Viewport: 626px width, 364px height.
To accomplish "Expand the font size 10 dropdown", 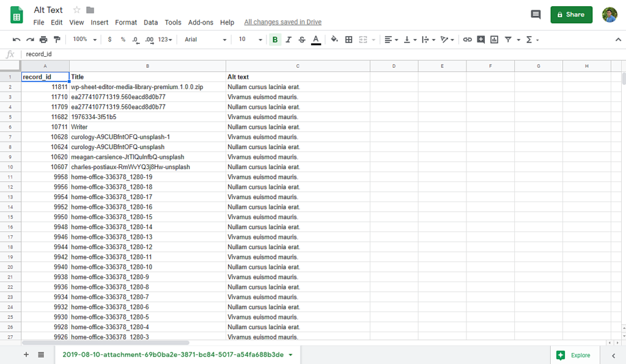I will pos(251,40).
